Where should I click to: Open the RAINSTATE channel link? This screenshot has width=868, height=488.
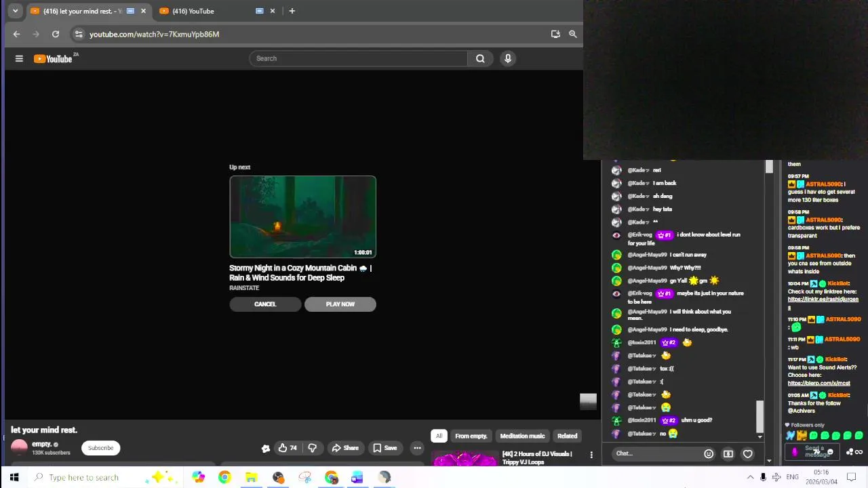click(x=244, y=288)
